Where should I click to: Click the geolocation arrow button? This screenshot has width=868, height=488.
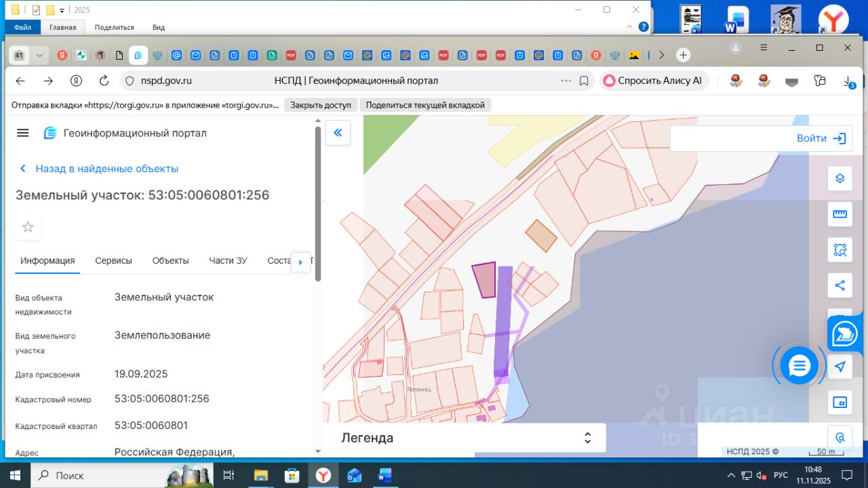tap(840, 367)
